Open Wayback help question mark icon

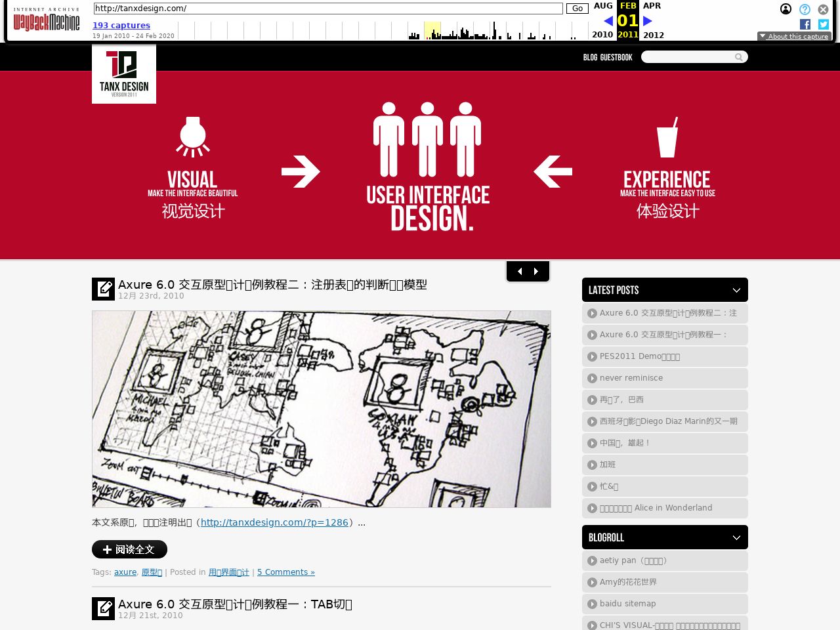[805, 9]
